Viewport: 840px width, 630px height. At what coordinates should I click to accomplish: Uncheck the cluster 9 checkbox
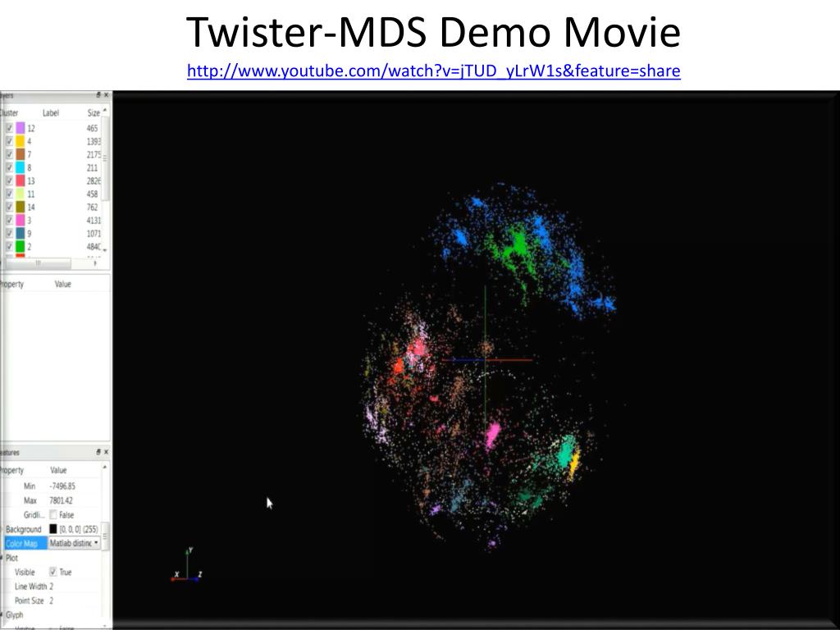click(10, 233)
